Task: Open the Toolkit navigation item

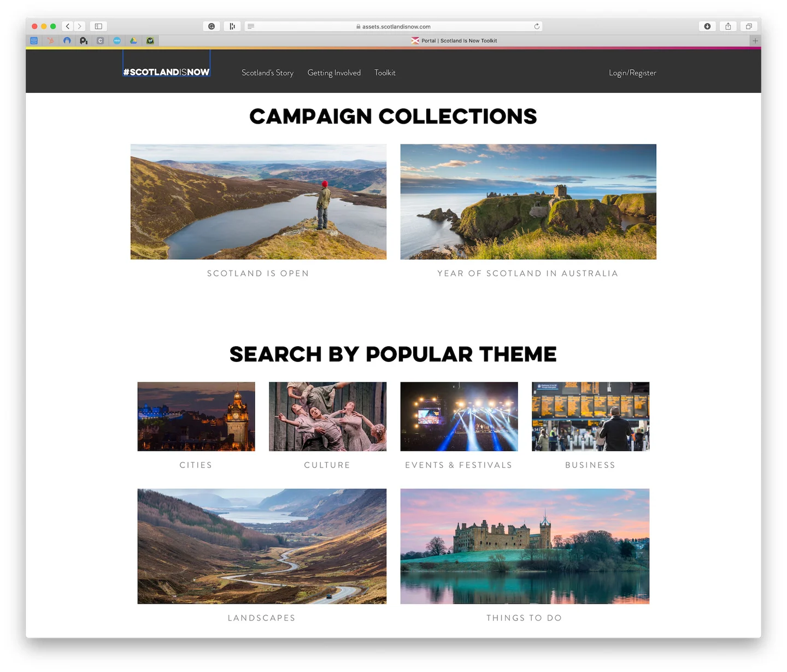Action: [x=385, y=72]
